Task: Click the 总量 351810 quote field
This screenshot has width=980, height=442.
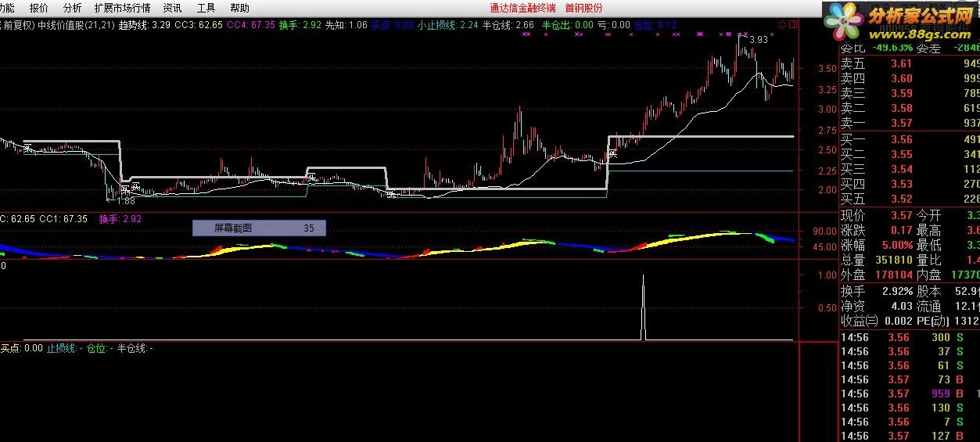Action: coord(876,261)
